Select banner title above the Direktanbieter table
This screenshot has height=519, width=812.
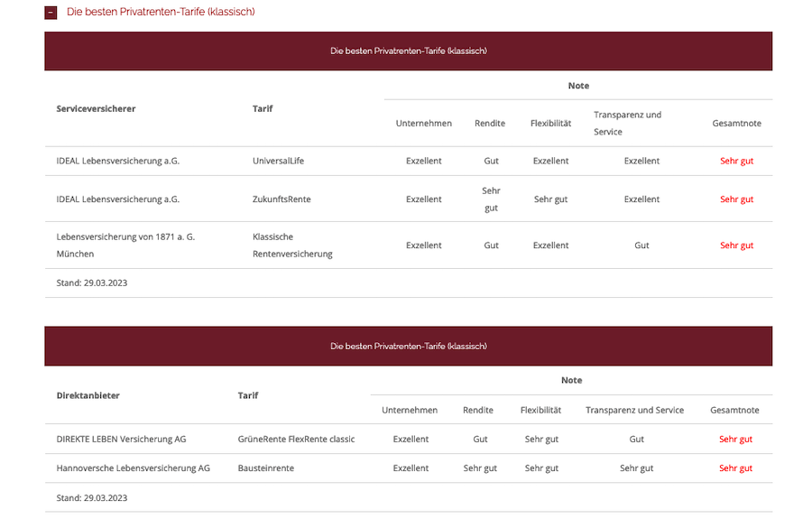tap(409, 346)
